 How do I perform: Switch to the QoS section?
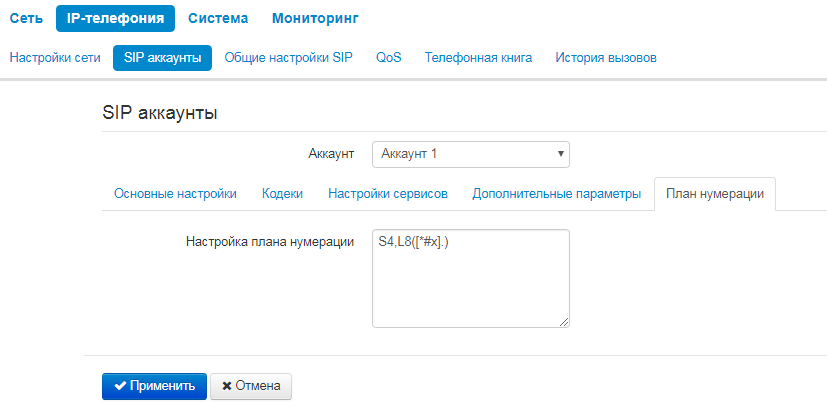coord(389,58)
